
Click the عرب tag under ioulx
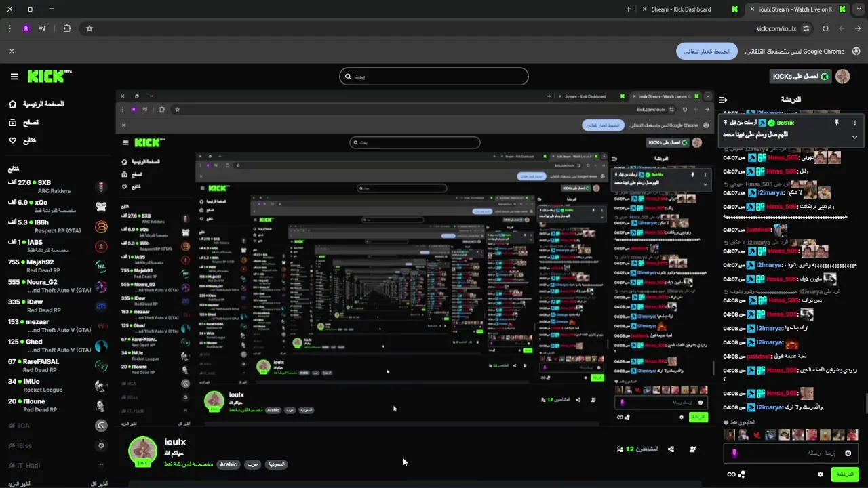252,464
